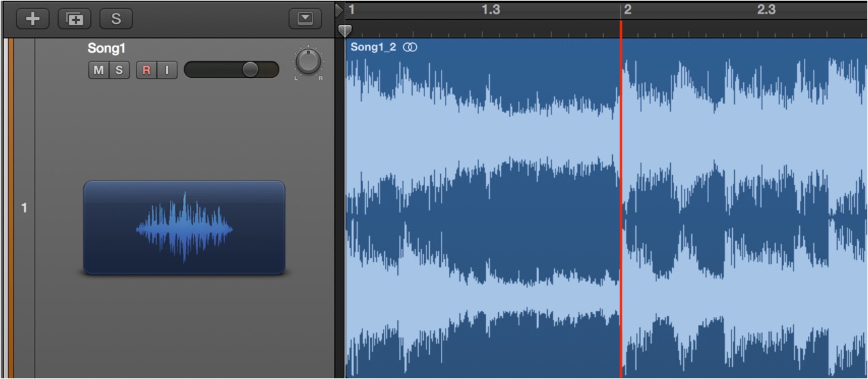
Task: Click bar 1 in the ruler
Action: click(x=351, y=10)
